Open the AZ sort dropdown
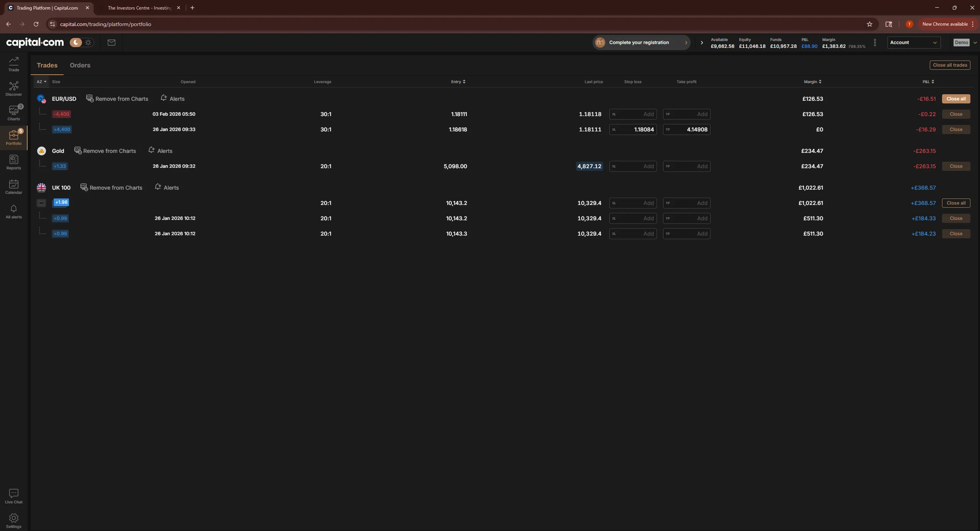This screenshot has width=980, height=531. pyautogui.click(x=41, y=82)
